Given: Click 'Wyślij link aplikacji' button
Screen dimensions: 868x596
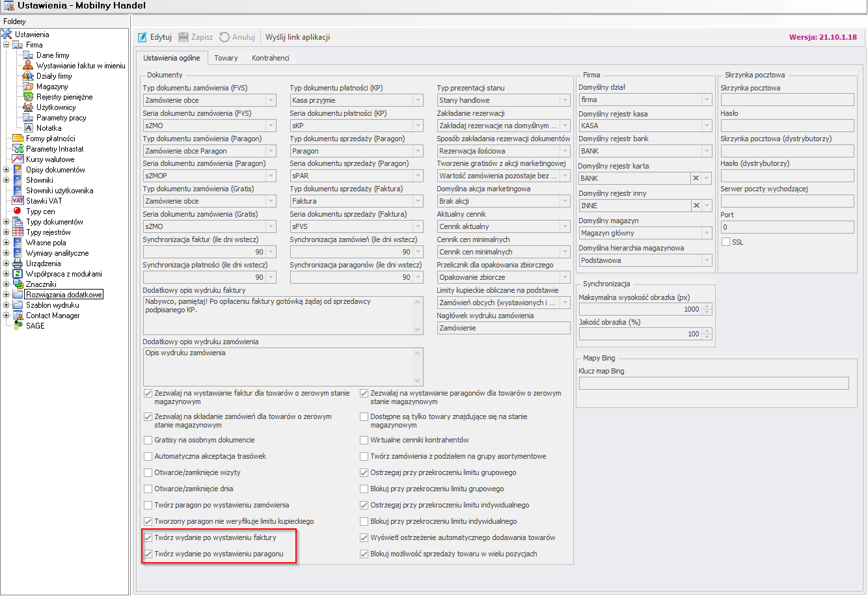Looking at the screenshot, I should click(297, 37).
